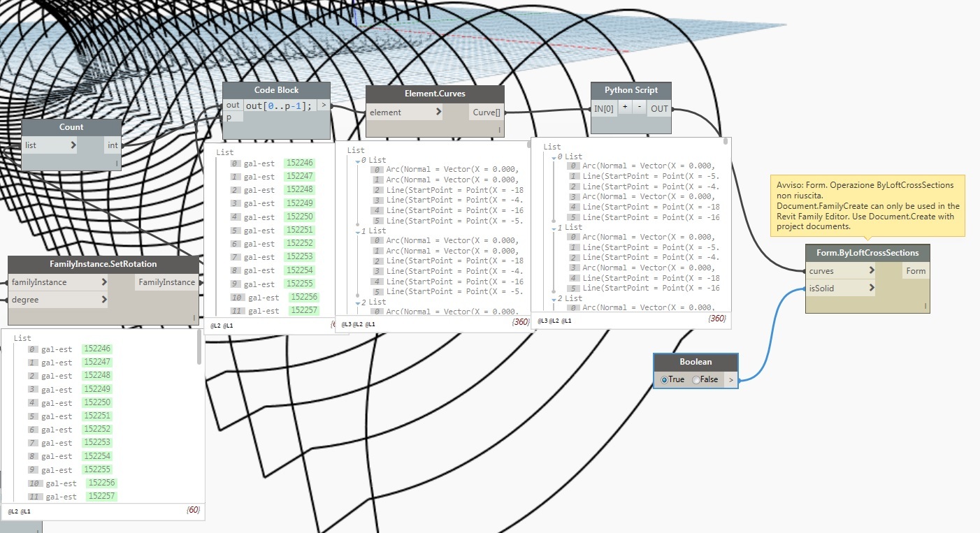Viewport: 980px width, 533px height.
Task: Click the curves input port on Form.ByLoftCrossSections
Action: coord(840,271)
